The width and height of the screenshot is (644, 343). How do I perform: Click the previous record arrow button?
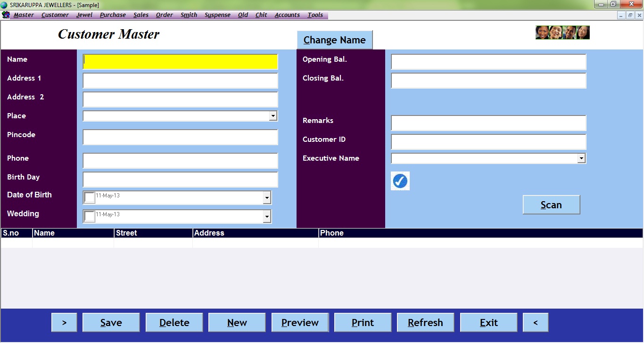click(x=536, y=323)
